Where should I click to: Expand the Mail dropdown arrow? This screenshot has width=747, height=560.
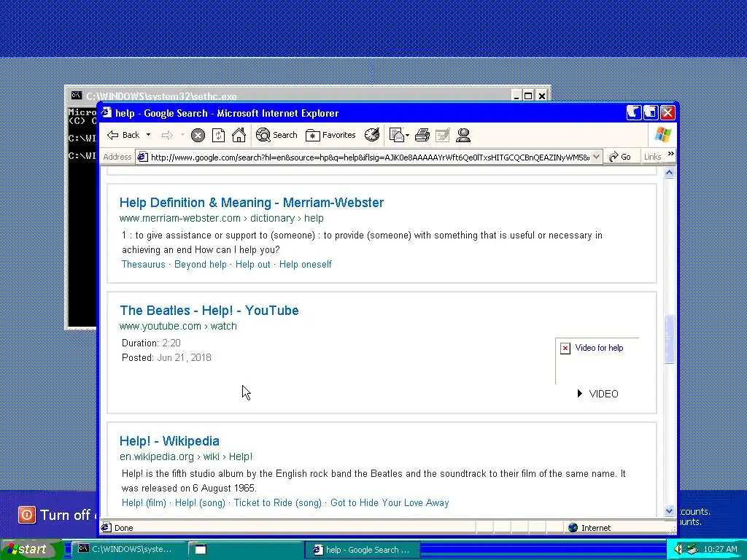[407, 135]
